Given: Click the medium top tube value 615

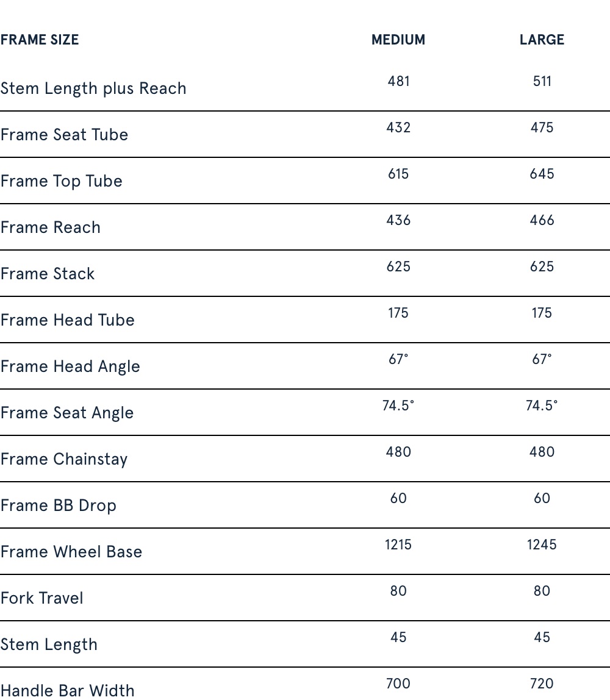Looking at the screenshot, I should pos(398,174).
